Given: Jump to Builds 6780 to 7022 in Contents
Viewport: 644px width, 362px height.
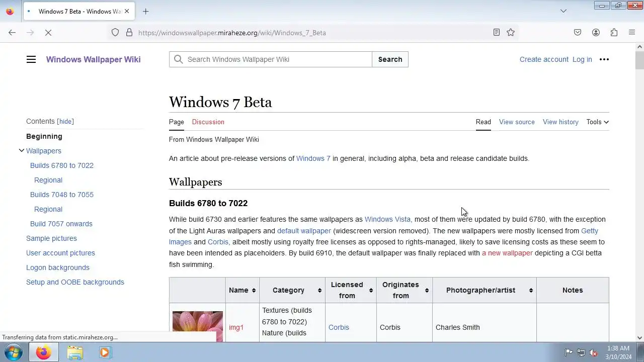Looking at the screenshot, I should point(62,165).
